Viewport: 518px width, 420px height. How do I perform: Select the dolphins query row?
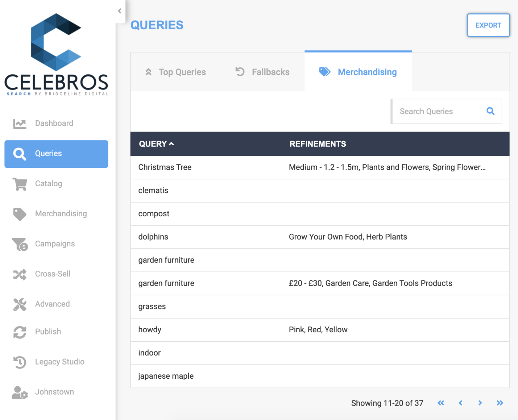(x=320, y=237)
